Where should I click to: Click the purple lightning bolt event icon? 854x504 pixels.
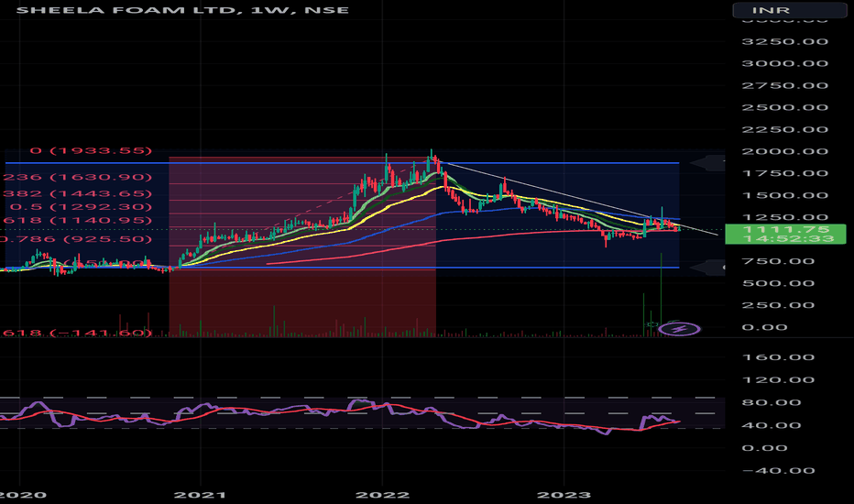(679, 329)
